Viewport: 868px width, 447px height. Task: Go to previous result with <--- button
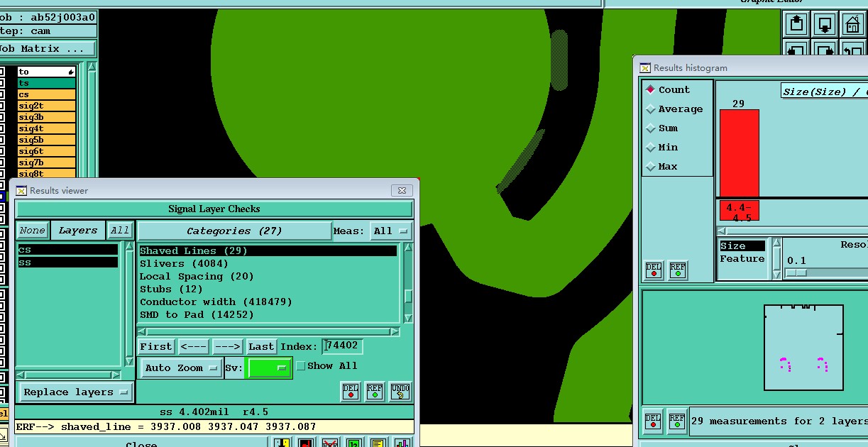(x=193, y=346)
